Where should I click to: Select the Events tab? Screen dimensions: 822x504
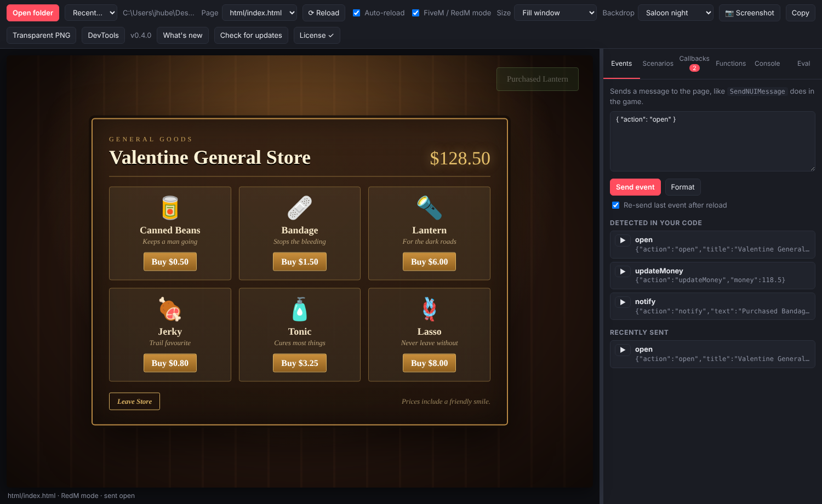click(621, 64)
